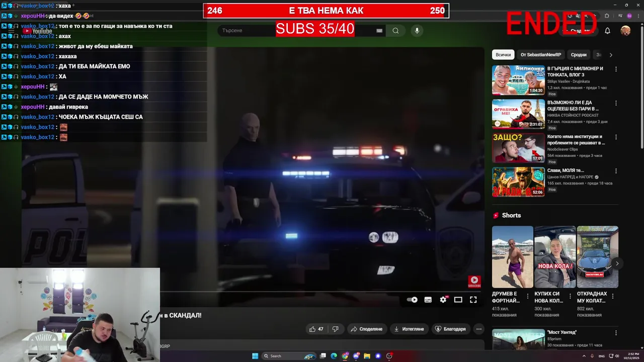Open the YouTube account avatar menu
This screenshot has width=644, height=362.
(x=625, y=31)
